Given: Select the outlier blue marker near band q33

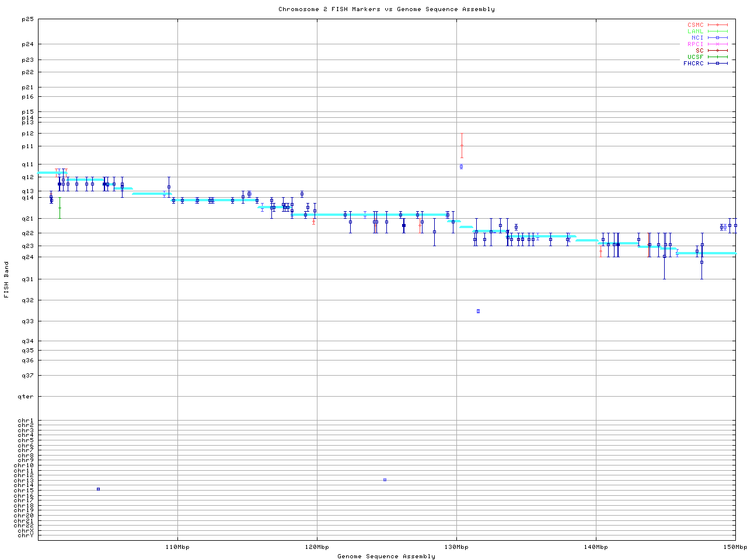Looking at the screenshot, I should pos(478,311).
